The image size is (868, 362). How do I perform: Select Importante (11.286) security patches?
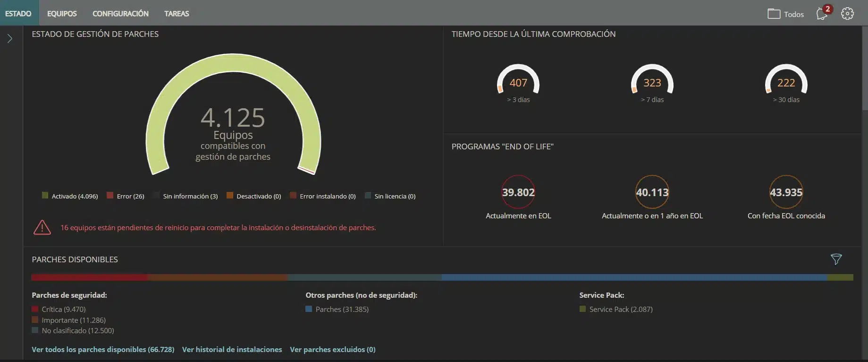69,320
